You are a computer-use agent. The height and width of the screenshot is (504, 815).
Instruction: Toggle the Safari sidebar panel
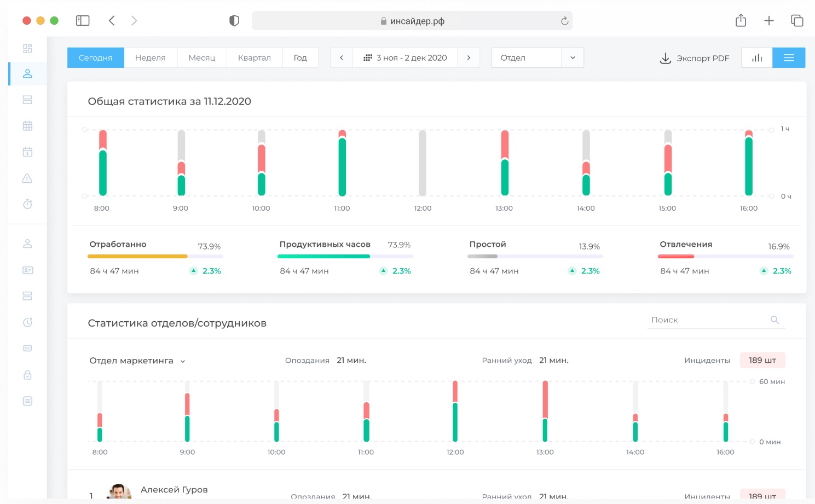click(x=83, y=21)
